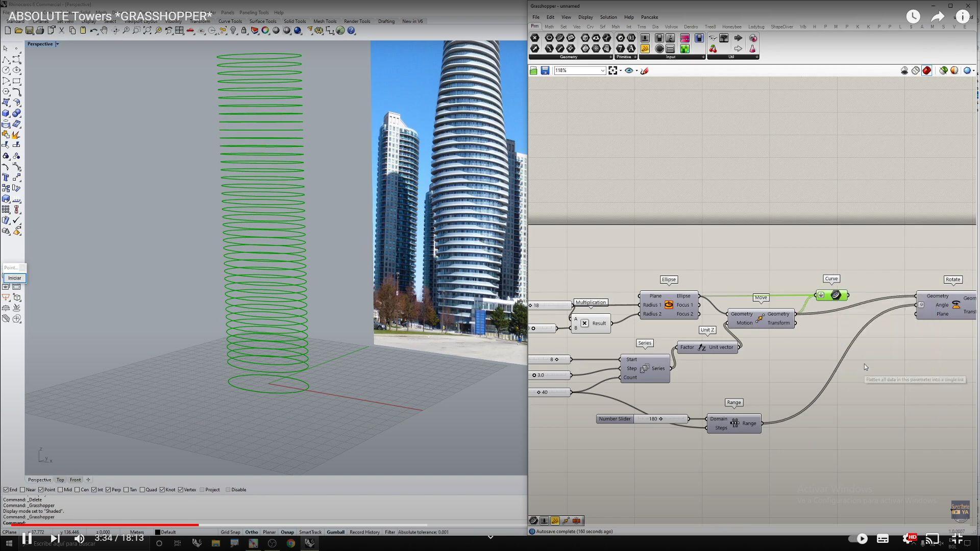This screenshot has width=980, height=551.
Task: Select the Point parameter icon in Geometry panel
Action: tap(535, 38)
